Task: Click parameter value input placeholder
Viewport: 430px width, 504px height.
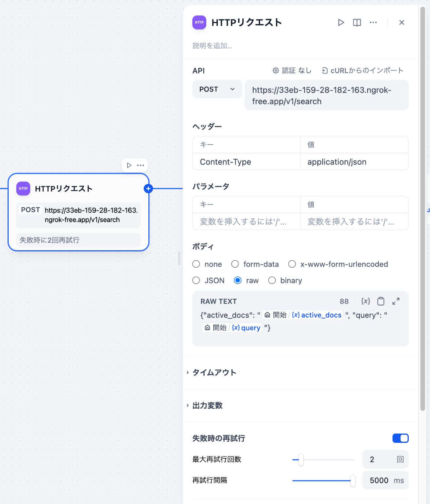Action: coord(354,222)
